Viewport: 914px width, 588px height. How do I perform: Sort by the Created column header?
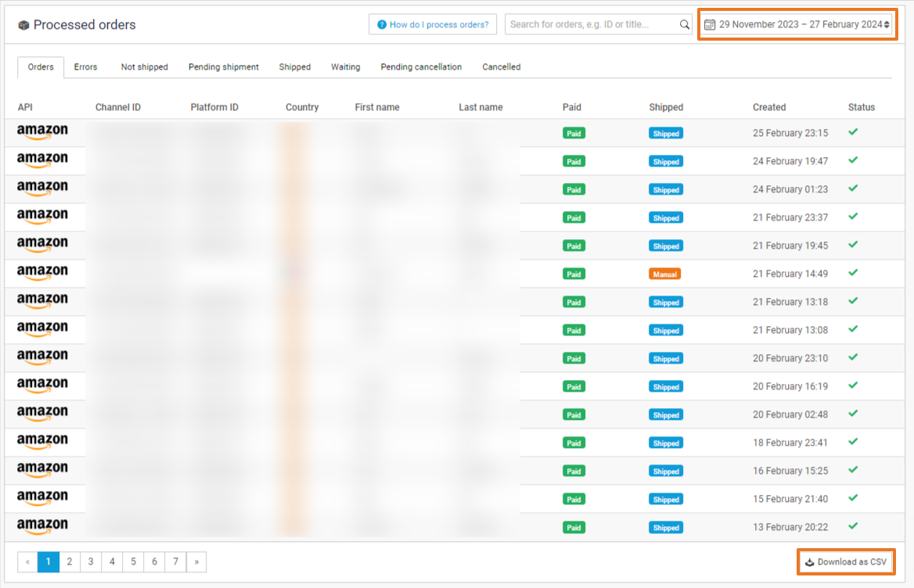[769, 107]
